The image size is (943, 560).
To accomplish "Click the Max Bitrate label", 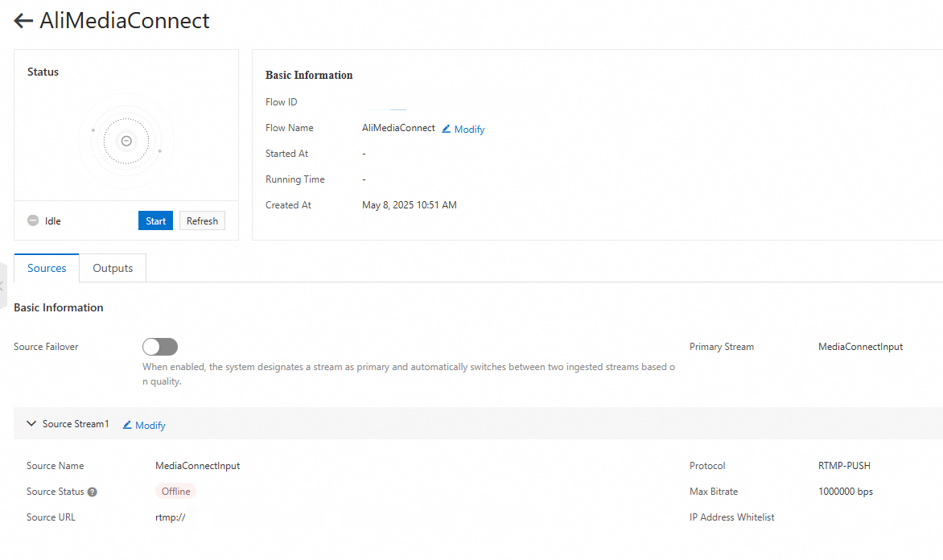I will [x=713, y=492].
